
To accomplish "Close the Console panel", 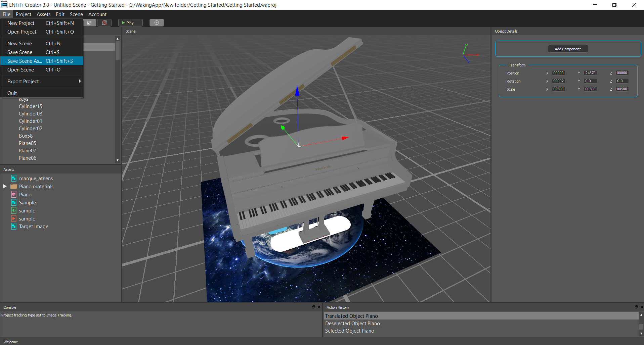I will (x=319, y=307).
